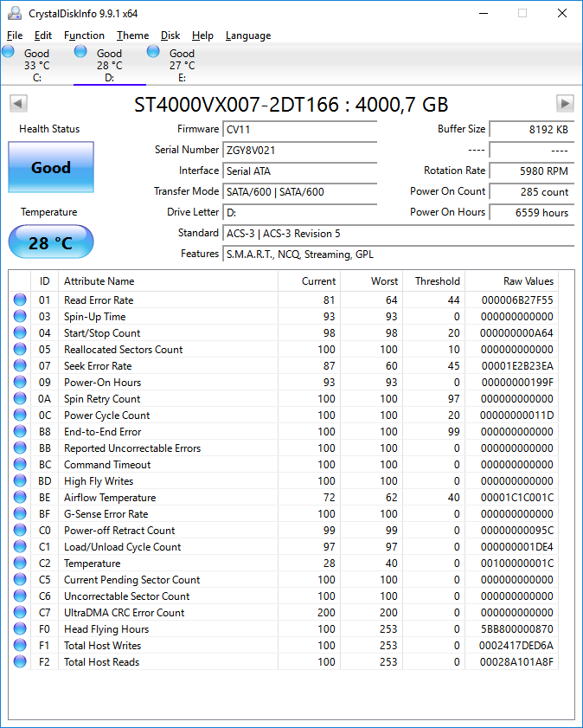Image resolution: width=583 pixels, height=728 pixels.
Task: Click the Rotation Rate value 5980 RPM
Action: click(532, 171)
